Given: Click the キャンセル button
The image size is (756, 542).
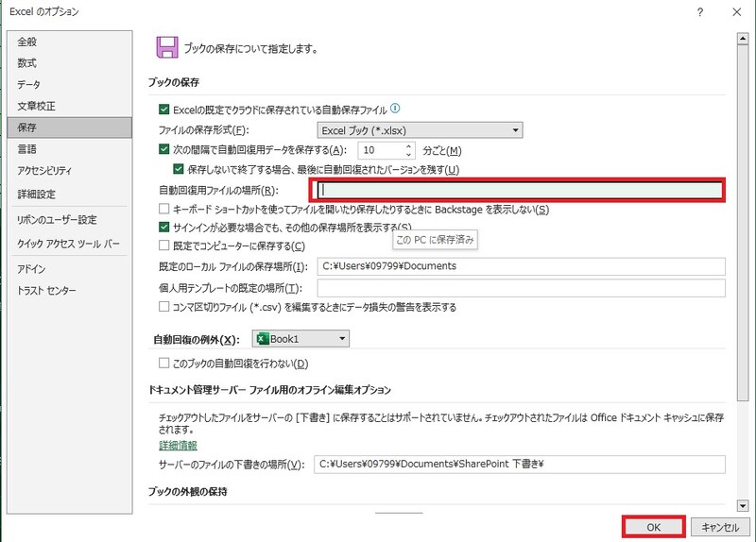Looking at the screenshot, I should pos(720,527).
